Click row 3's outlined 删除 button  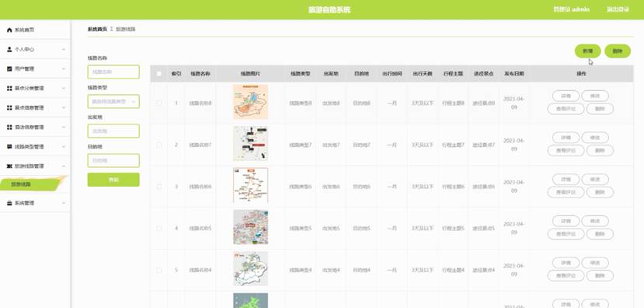point(600,192)
